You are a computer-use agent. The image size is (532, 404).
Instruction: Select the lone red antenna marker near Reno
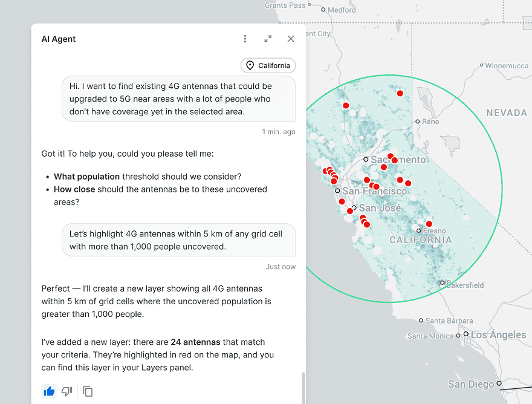coord(400,93)
